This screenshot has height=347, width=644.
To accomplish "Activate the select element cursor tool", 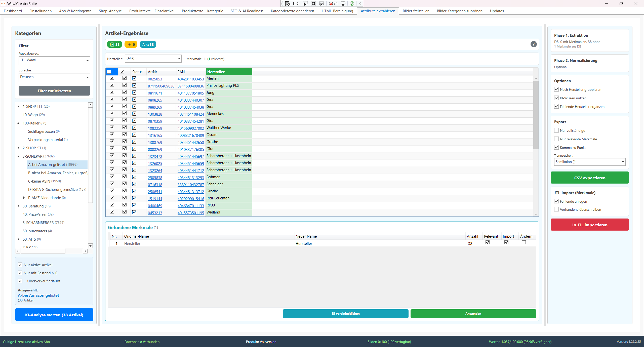I will coord(305,4).
